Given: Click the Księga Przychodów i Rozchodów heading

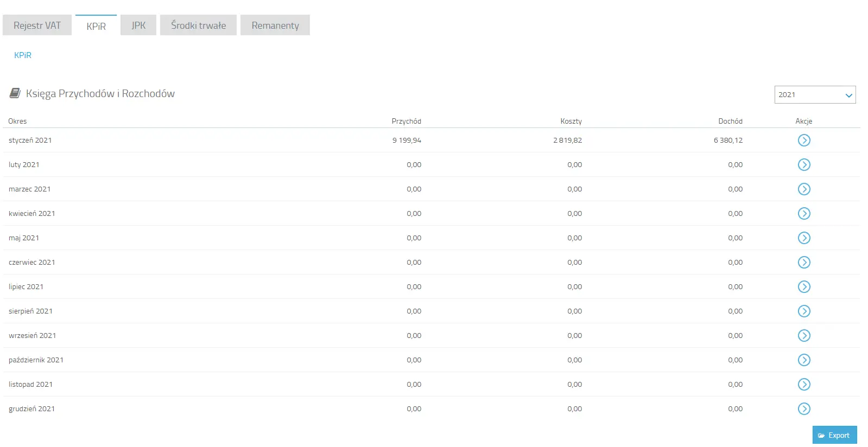Looking at the screenshot, I should click(100, 93).
